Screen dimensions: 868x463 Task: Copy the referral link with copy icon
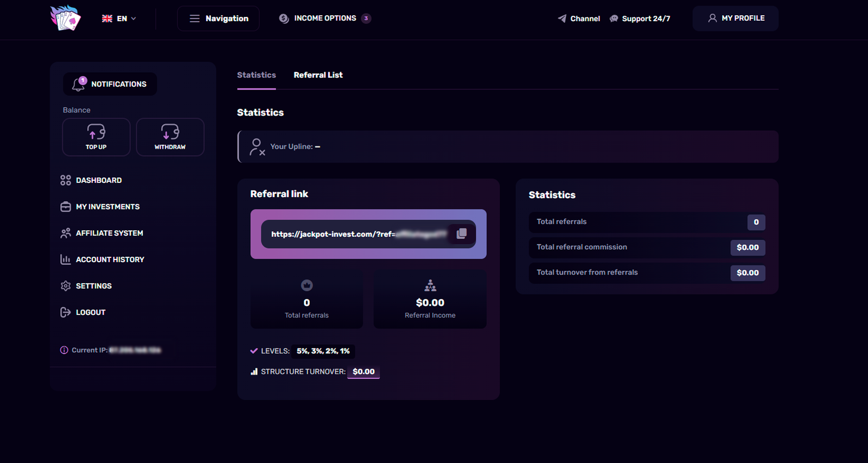pyautogui.click(x=462, y=233)
